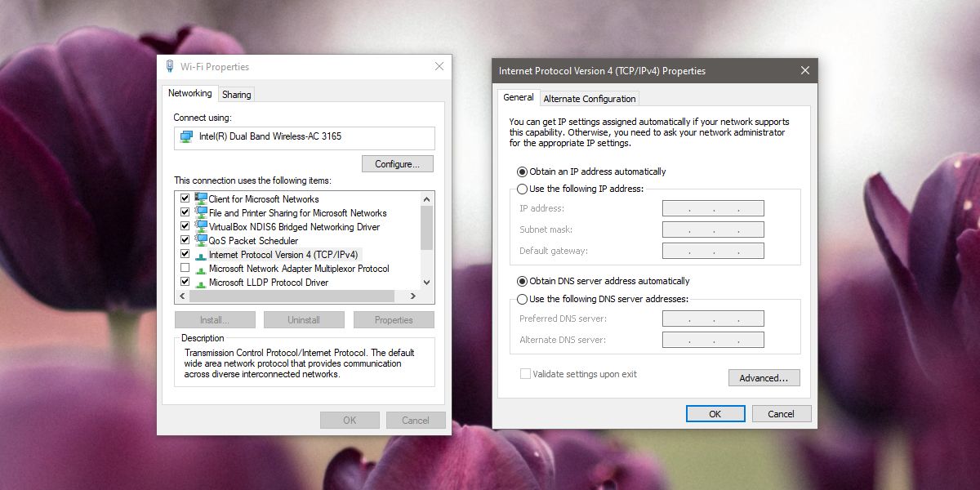Toggle the Microsoft LLDP Protocol Driver checkbox
980x490 pixels.
[185, 282]
